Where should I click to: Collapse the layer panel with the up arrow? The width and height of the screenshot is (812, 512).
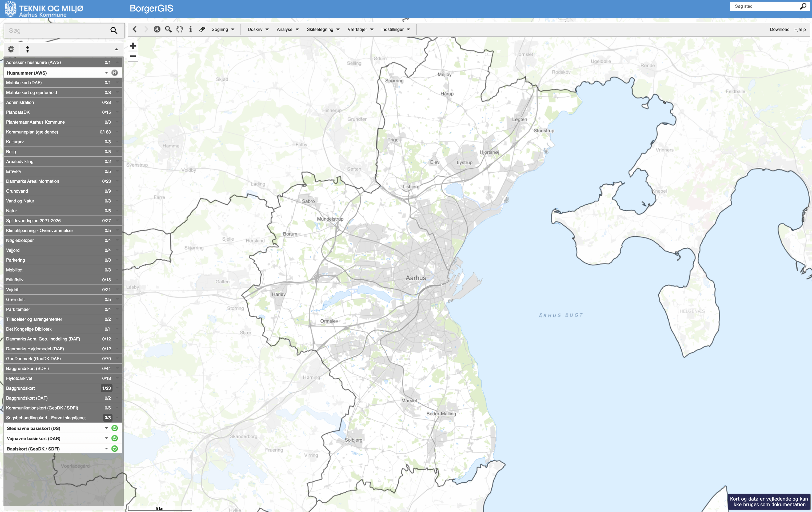pyautogui.click(x=116, y=50)
